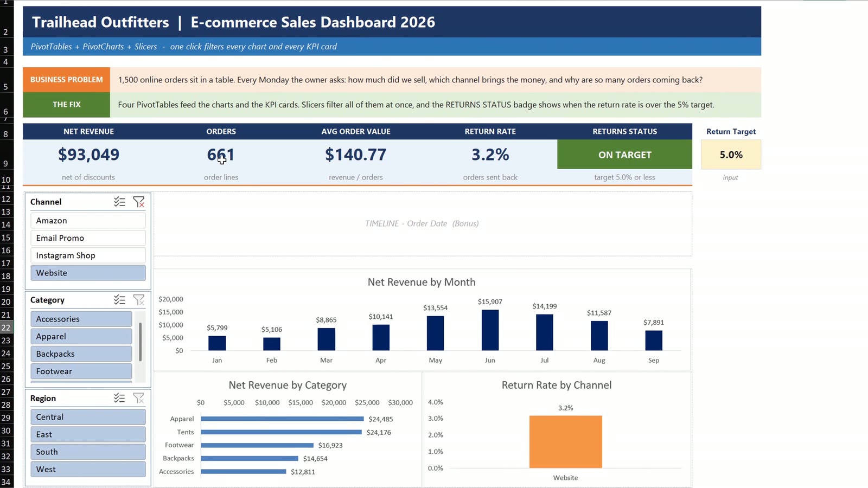Click the Website bar in Return Rate chart
The width and height of the screenshot is (868, 488).
[x=565, y=441]
